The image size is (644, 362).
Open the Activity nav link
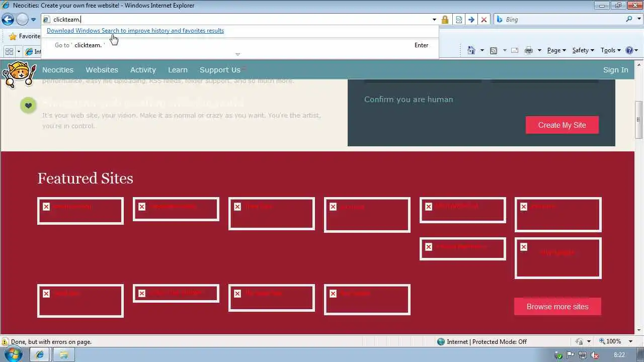(143, 70)
